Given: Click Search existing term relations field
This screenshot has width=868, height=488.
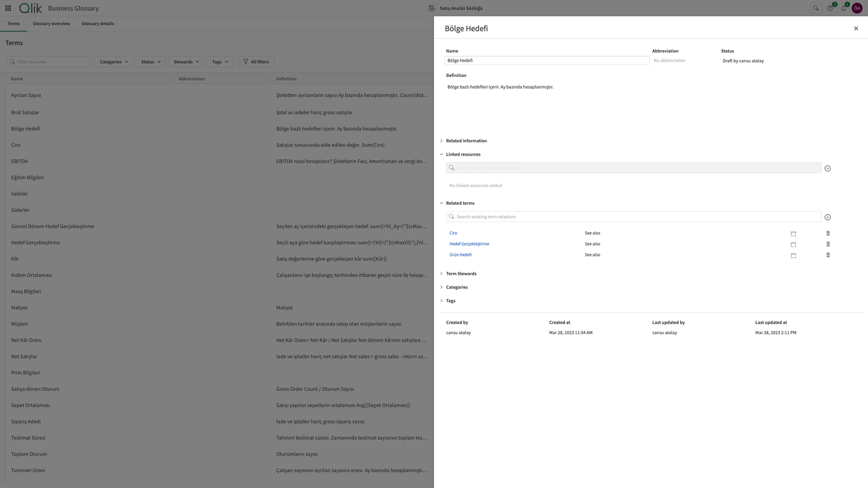Looking at the screenshot, I should 633,217.
